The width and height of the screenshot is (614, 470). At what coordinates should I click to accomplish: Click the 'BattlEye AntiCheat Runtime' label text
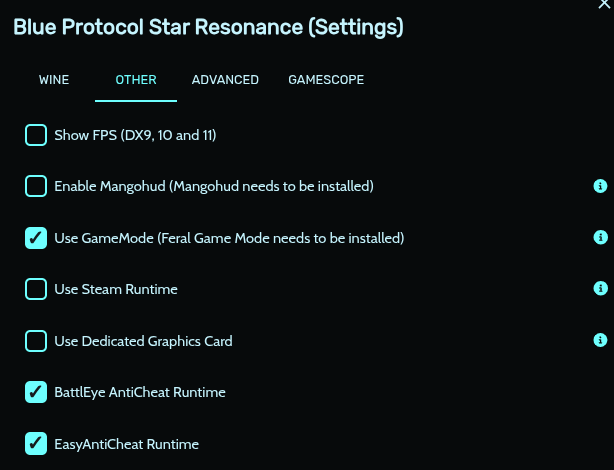point(140,392)
